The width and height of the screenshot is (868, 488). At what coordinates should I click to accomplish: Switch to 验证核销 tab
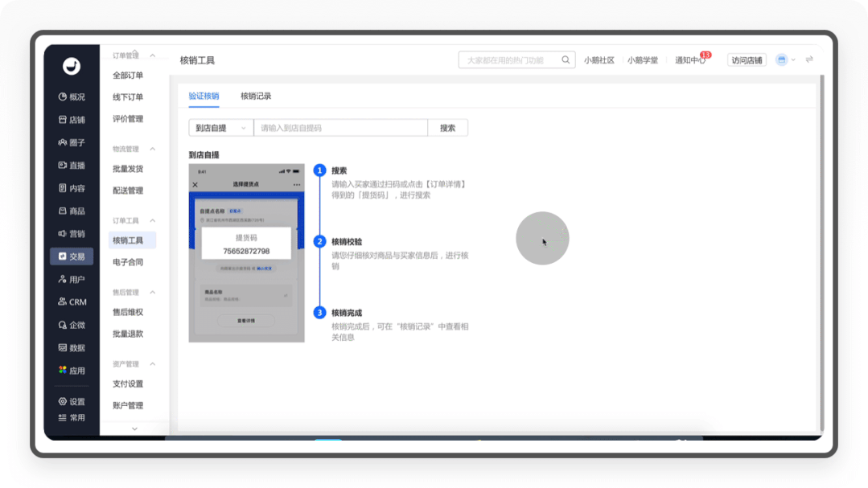(204, 96)
